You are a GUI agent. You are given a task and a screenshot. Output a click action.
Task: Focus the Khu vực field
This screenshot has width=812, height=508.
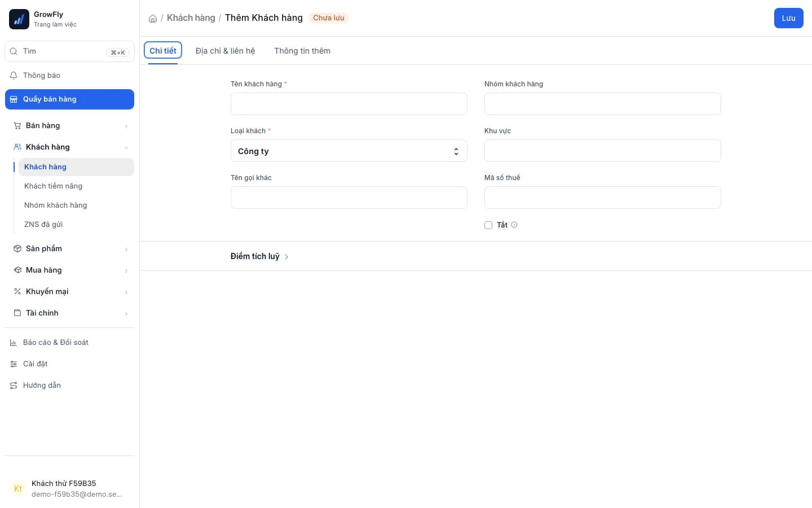click(603, 151)
